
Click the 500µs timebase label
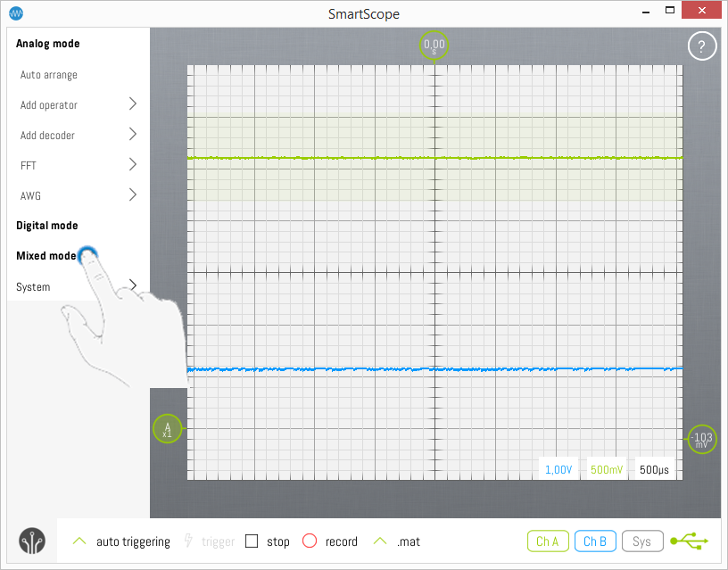(x=655, y=469)
